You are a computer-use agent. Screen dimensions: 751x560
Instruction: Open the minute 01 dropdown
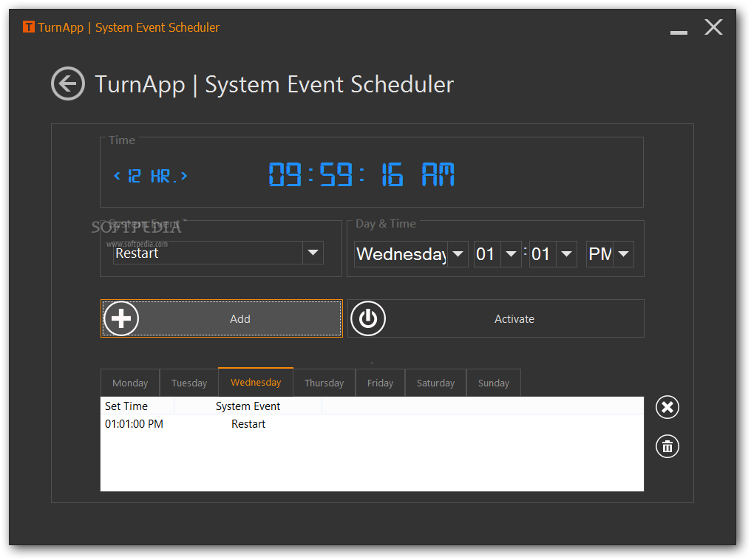567,253
